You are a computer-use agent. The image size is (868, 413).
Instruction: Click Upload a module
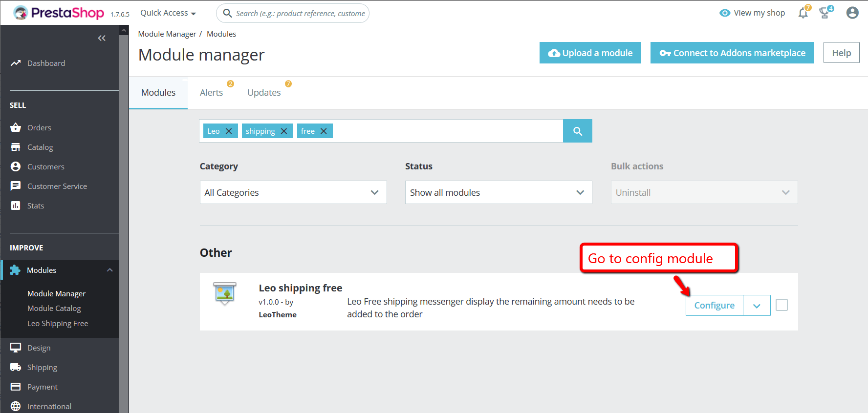(590, 53)
